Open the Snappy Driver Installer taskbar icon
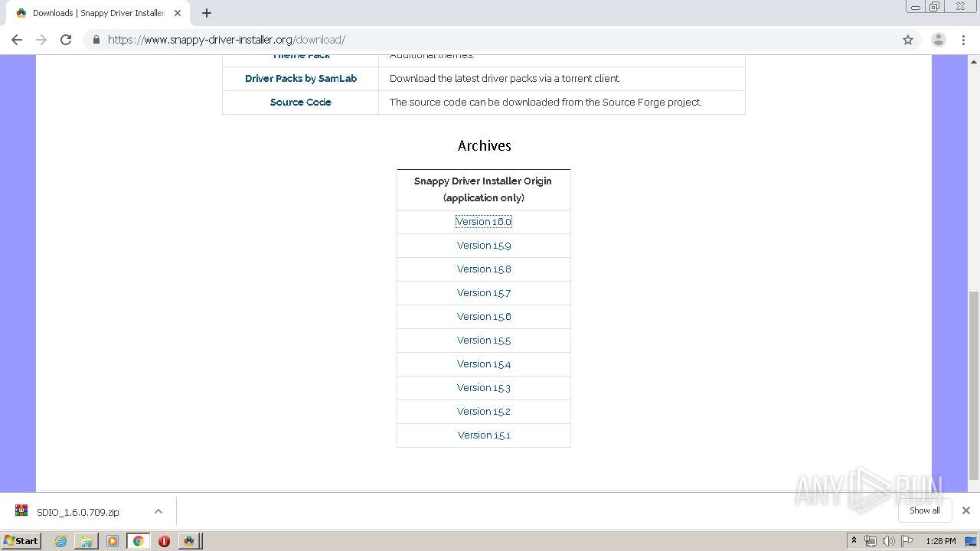 coord(189,541)
